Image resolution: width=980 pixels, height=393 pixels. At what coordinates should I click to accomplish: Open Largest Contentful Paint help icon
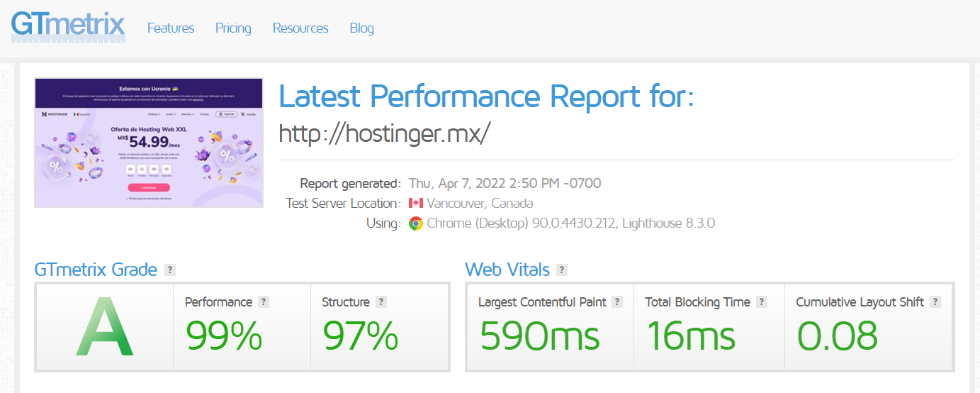coord(617,301)
